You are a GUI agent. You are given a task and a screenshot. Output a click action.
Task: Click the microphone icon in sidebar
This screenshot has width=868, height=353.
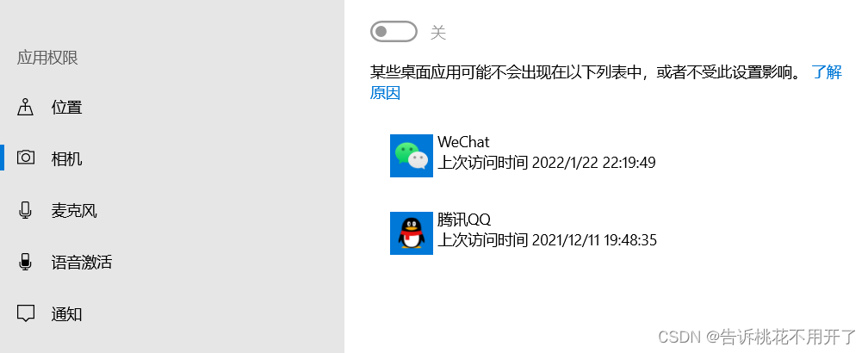tap(25, 210)
